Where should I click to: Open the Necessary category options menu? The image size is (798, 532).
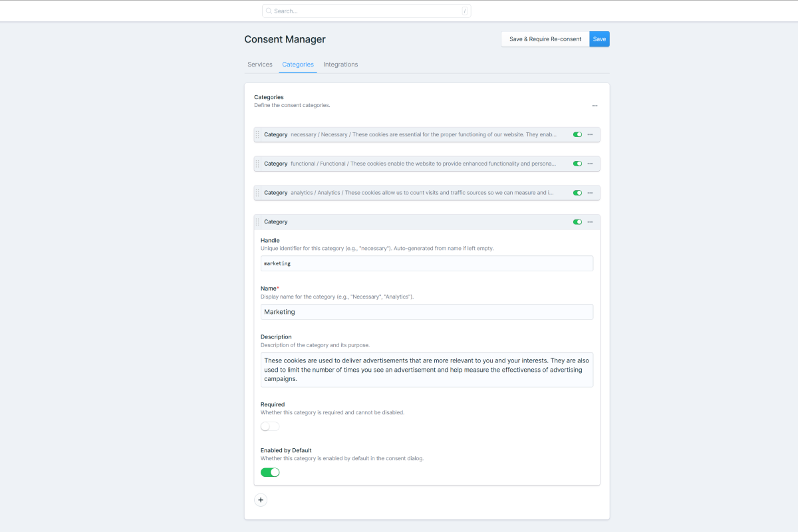coord(590,134)
